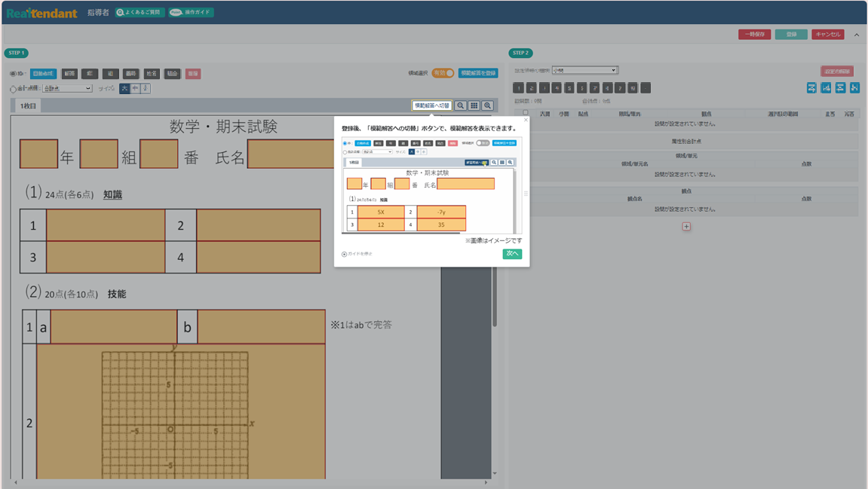Image resolution: width=868 pixels, height=489 pixels.
Task: Click the grid view icon
Action: [x=474, y=106]
